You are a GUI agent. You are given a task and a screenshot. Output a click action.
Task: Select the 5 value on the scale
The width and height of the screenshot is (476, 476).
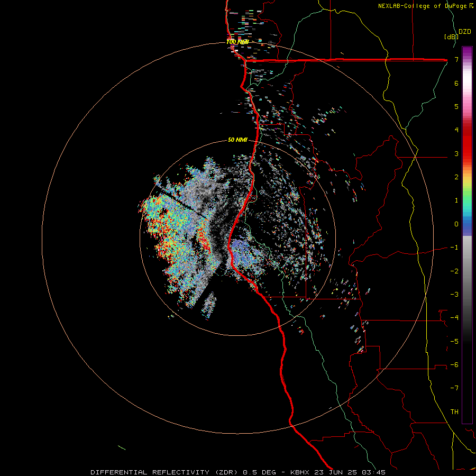[x=456, y=106]
